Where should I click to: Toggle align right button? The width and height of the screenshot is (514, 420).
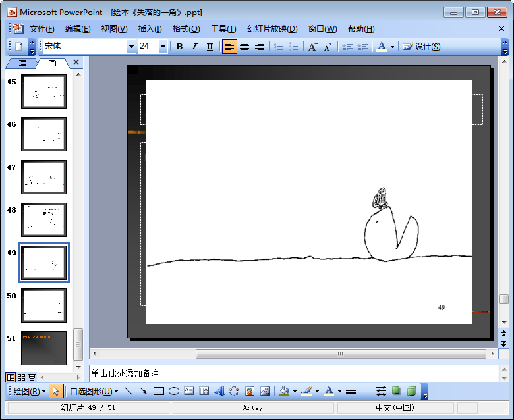click(260, 47)
